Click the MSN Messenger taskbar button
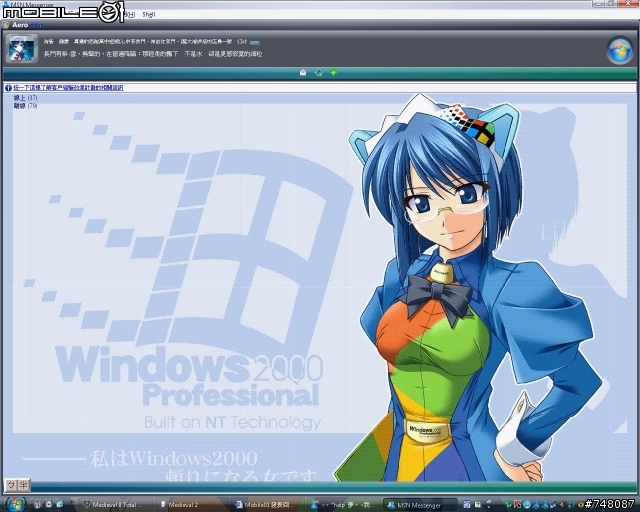 click(x=419, y=505)
